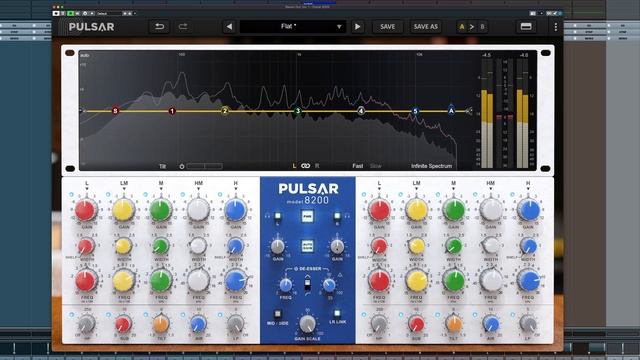Select band node 2 on EQ curve
The image size is (640, 360).
pos(224,111)
